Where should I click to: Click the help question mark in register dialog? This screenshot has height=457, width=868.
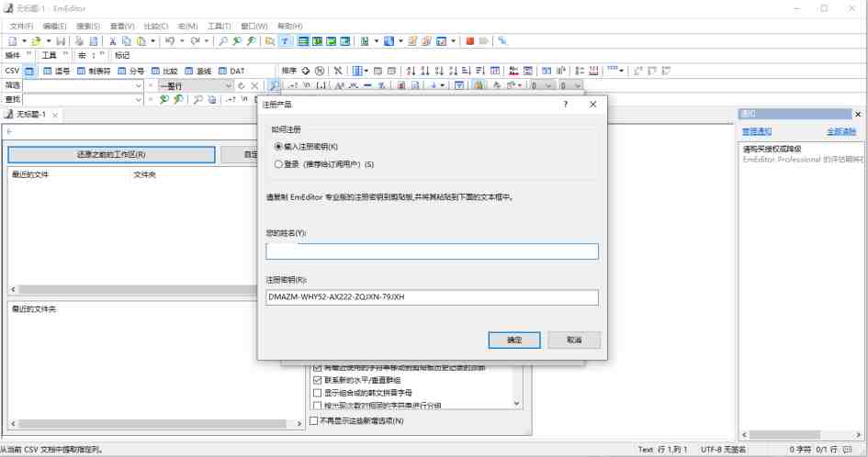565,104
